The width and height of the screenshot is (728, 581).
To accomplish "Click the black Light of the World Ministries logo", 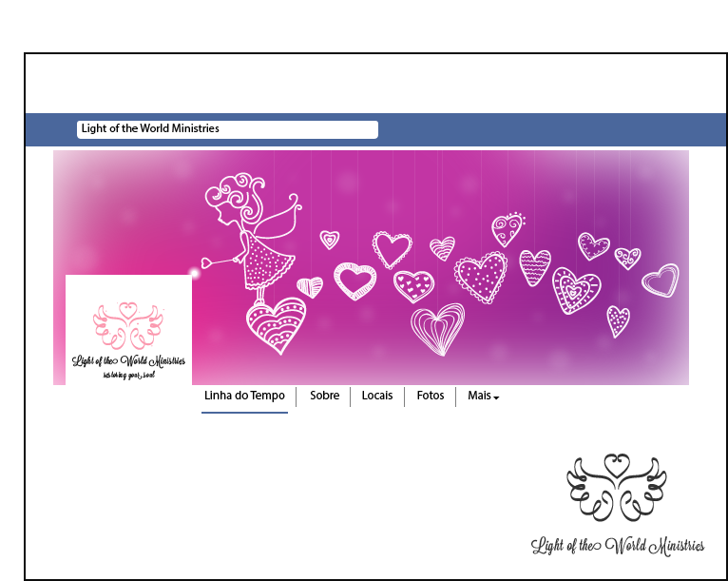I will coord(618,505).
